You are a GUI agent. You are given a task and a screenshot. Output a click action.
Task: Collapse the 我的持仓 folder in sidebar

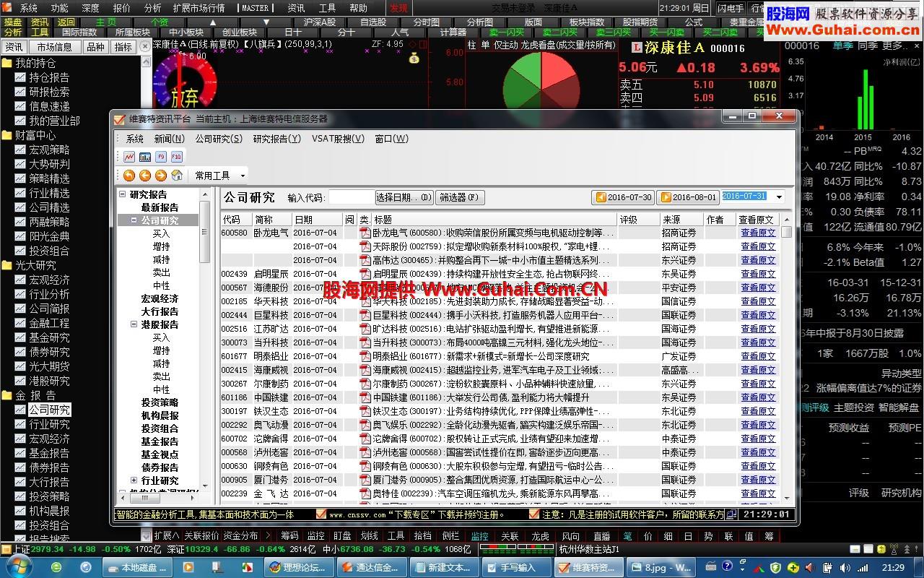point(6,63)
